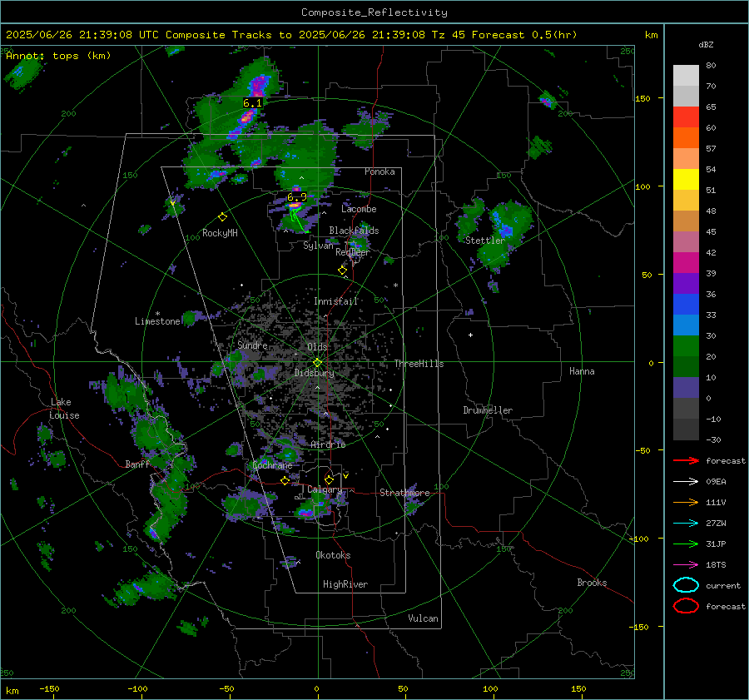
Task: Click the RockyMH label
Action: (220, 233)
